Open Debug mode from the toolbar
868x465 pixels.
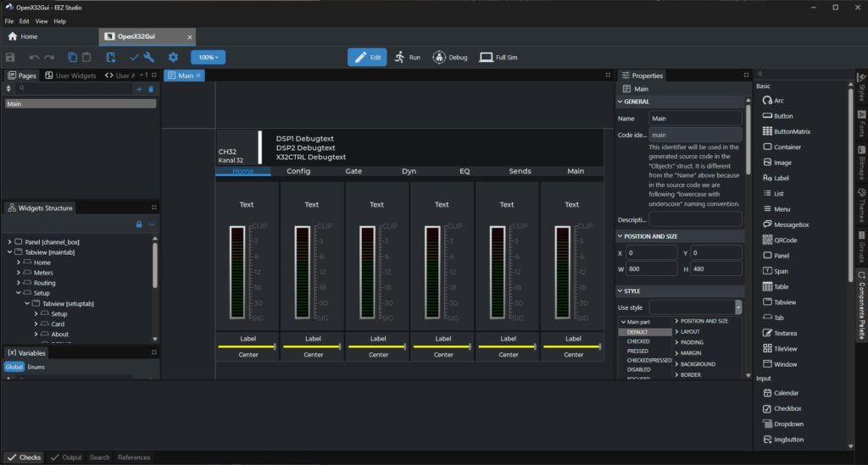[x=450, y=58]
